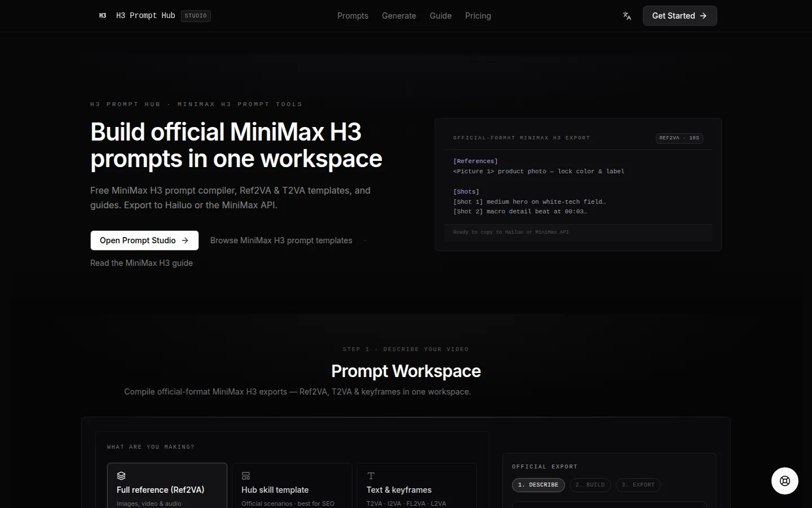Click the floating help lifebuoy icon

[785, 481]
